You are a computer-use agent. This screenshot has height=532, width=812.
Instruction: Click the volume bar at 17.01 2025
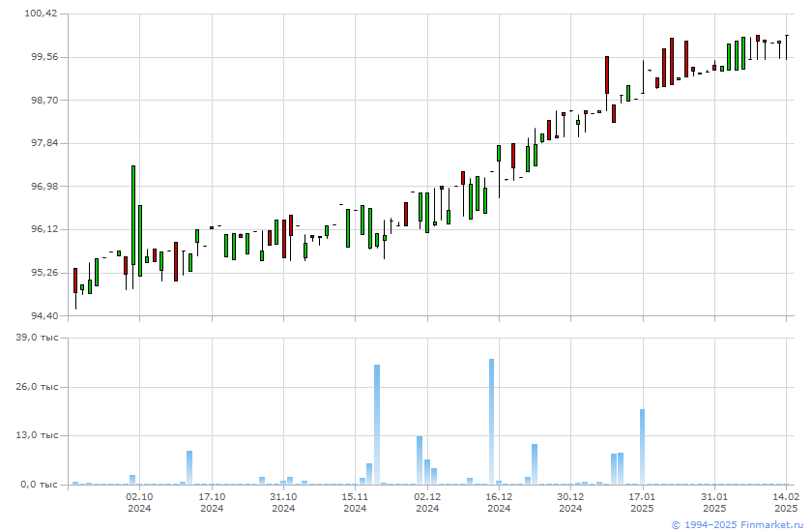(642, 447)
